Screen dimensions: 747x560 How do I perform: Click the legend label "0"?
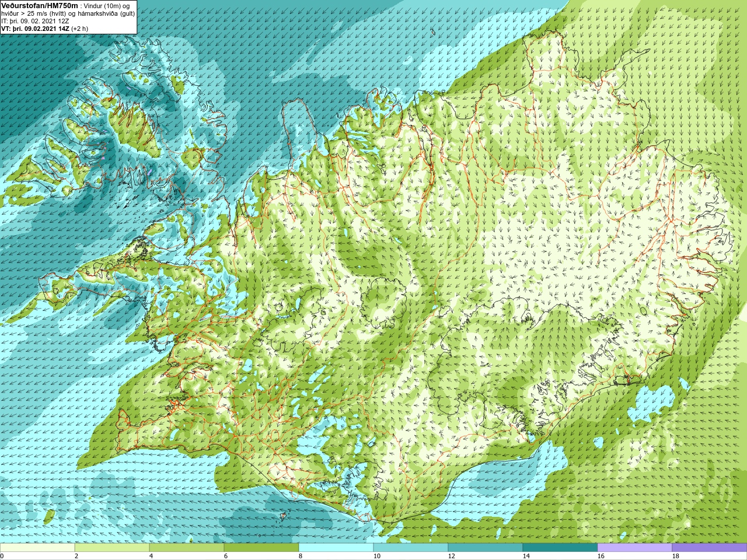click(2, 556)
